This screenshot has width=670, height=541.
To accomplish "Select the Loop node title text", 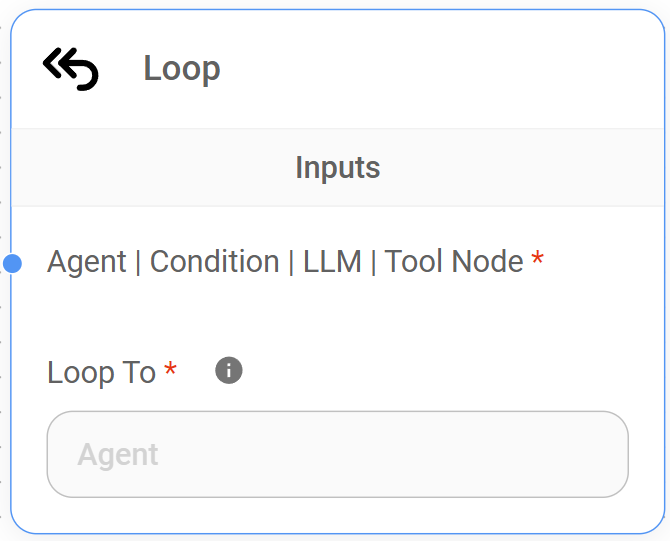I will [181, 68].
